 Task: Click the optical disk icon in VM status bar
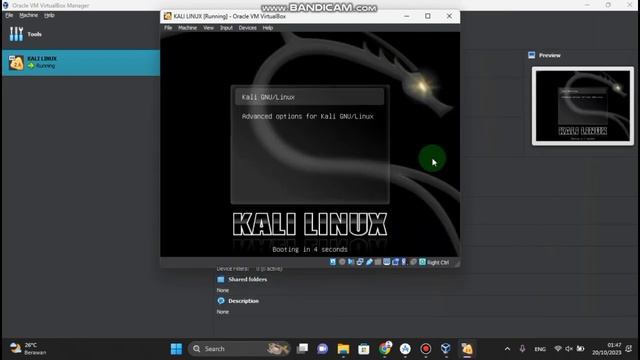(342, 262)
